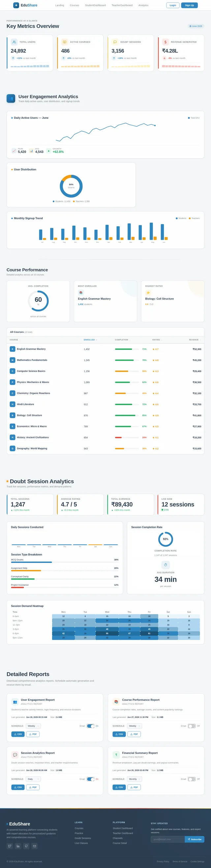Click the star icon in Highest Rated card
The width and height of the screenshot is (211, 868).
pos(148,293)
